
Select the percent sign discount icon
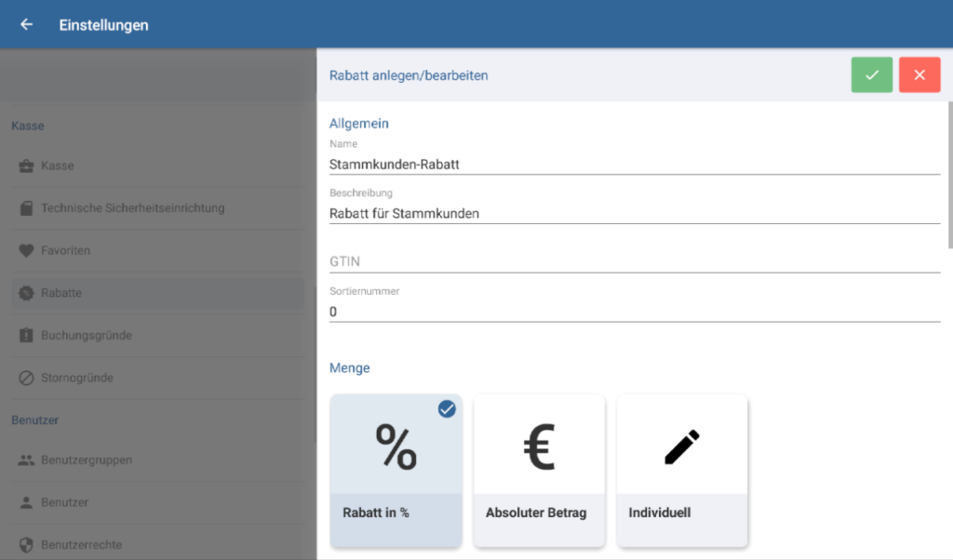(396, 447)
